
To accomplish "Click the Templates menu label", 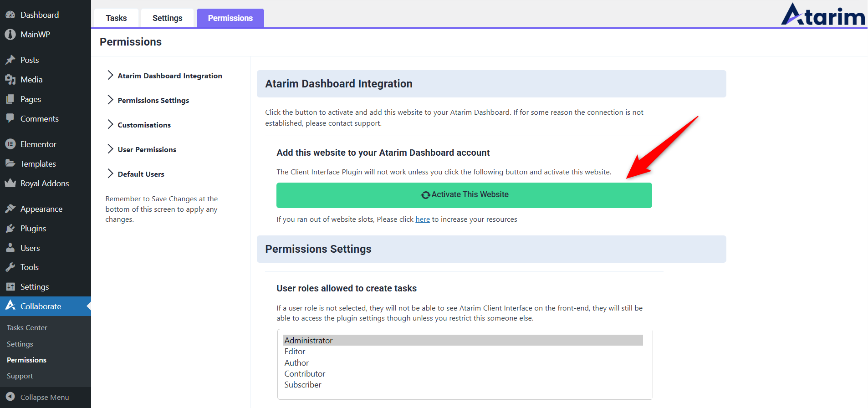I will [x=38, y=163].
